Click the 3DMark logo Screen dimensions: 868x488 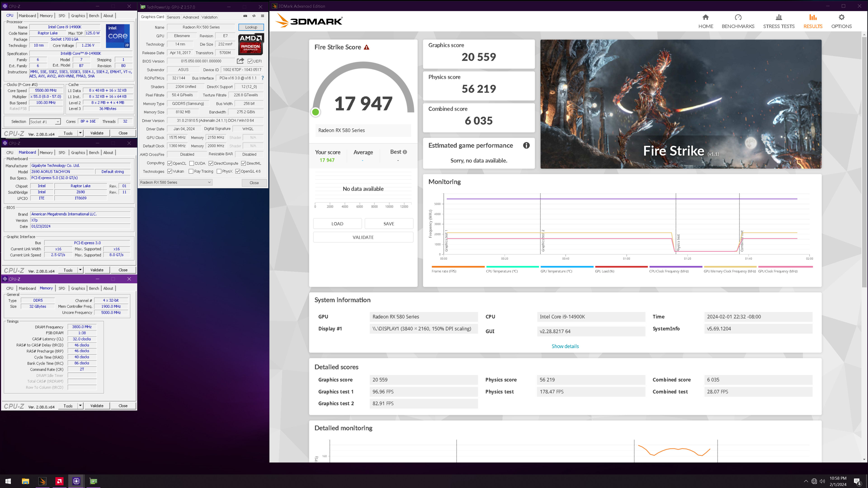tap(309, 21)
